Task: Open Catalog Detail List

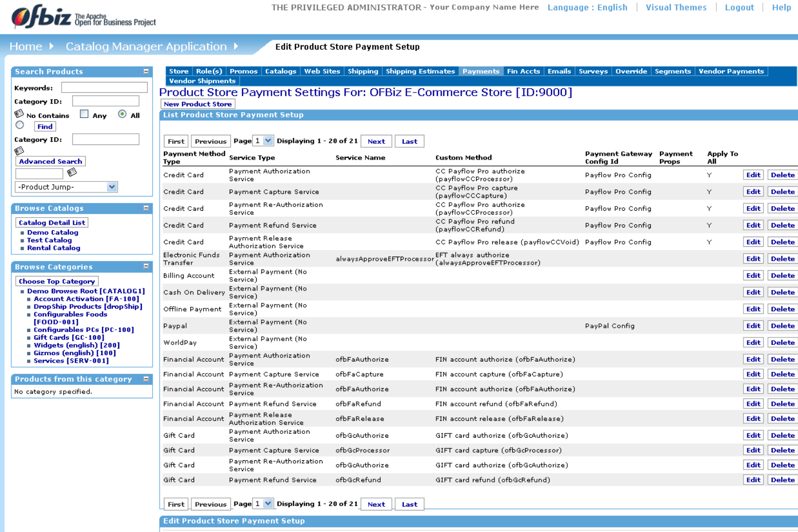Action: [52, 223]
